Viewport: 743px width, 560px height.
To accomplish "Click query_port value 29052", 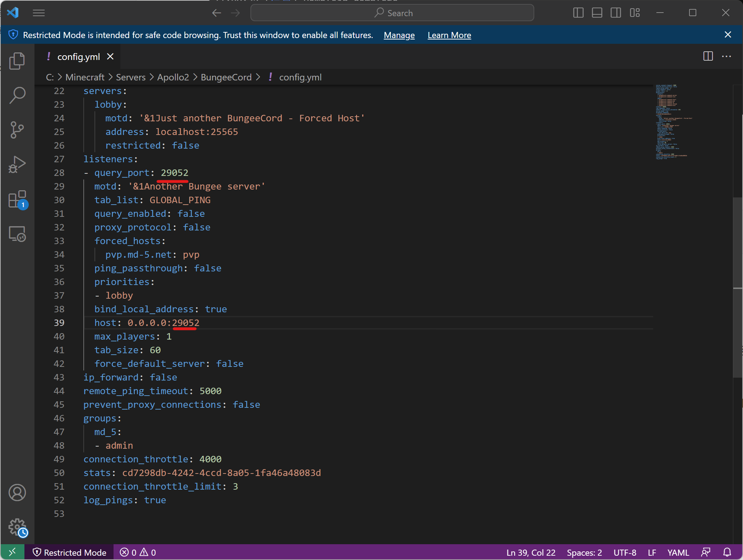I will 174,173.
